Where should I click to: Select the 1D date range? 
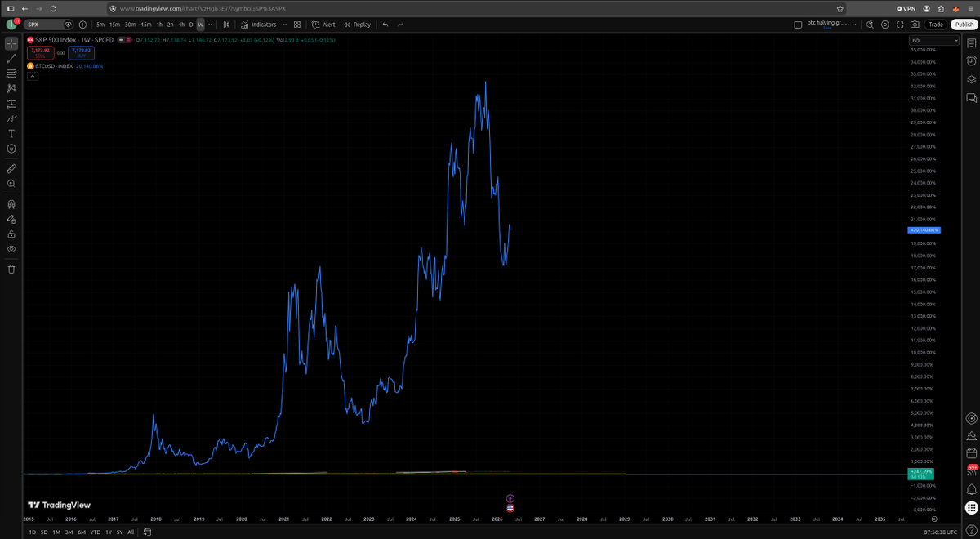(x=32, y=532)
